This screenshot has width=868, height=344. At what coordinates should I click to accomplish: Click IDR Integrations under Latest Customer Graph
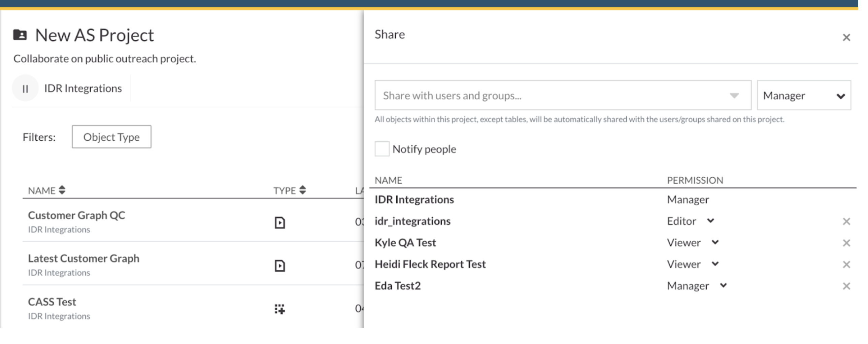click(x=59, y=273)
